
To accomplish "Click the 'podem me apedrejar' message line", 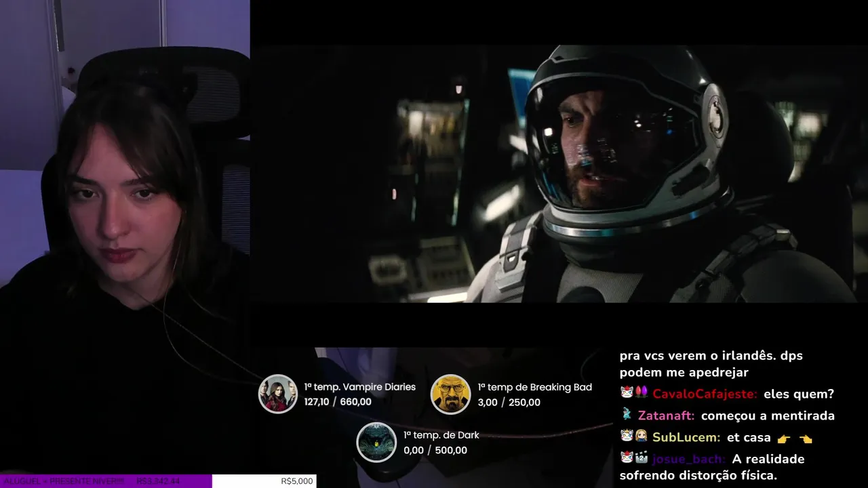I will tap(684, 373).
